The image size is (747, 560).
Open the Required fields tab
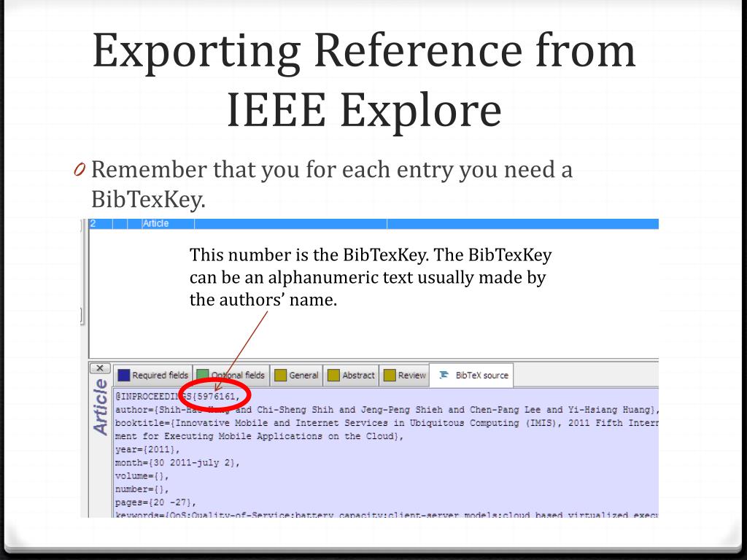pos(153,376)
